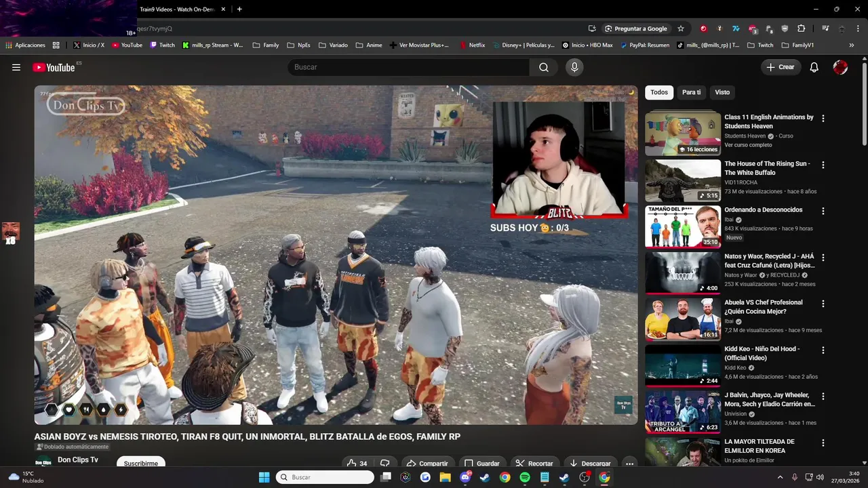868x488 pixels.
Task: Open the notifications bell
Action: [x=814, y=67]
